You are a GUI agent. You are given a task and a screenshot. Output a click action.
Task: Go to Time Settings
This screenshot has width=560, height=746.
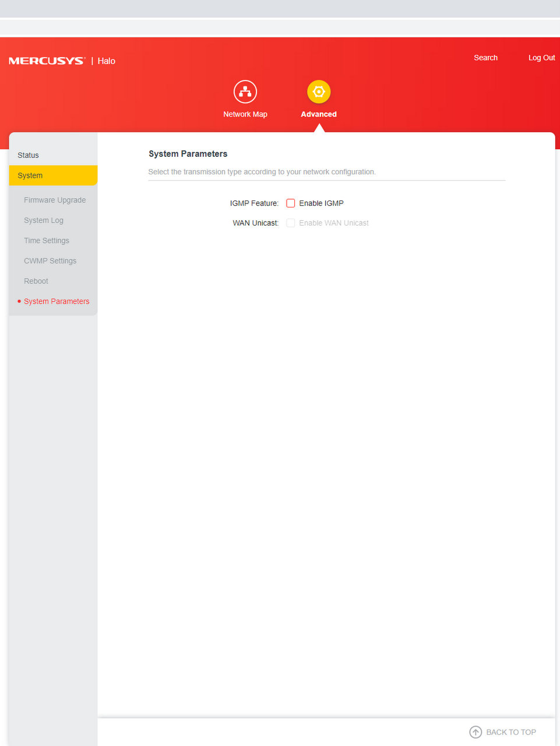[47, 241]
